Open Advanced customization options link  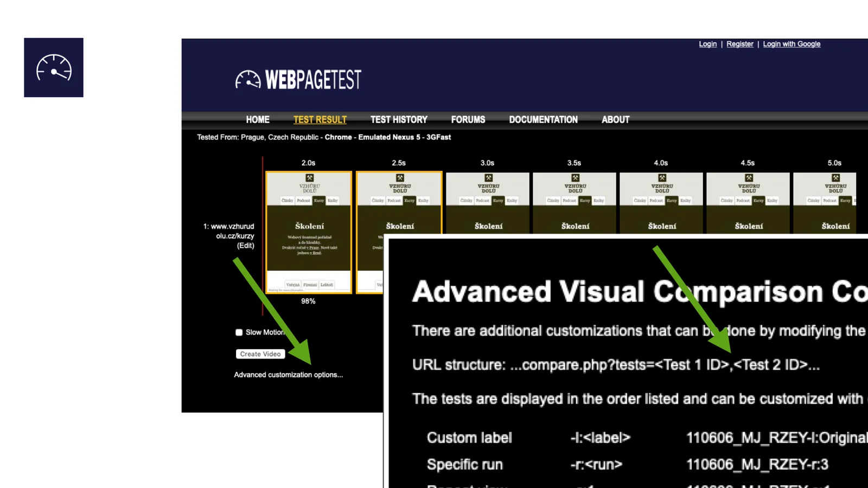pos(288,375)
